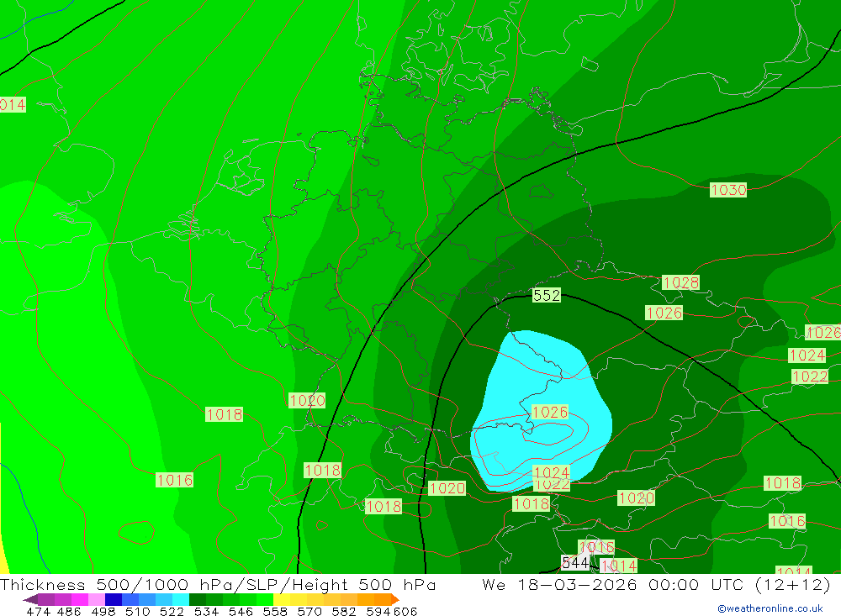Click the purple 474 swatch in the legend
841x616 pixels.
45,599
